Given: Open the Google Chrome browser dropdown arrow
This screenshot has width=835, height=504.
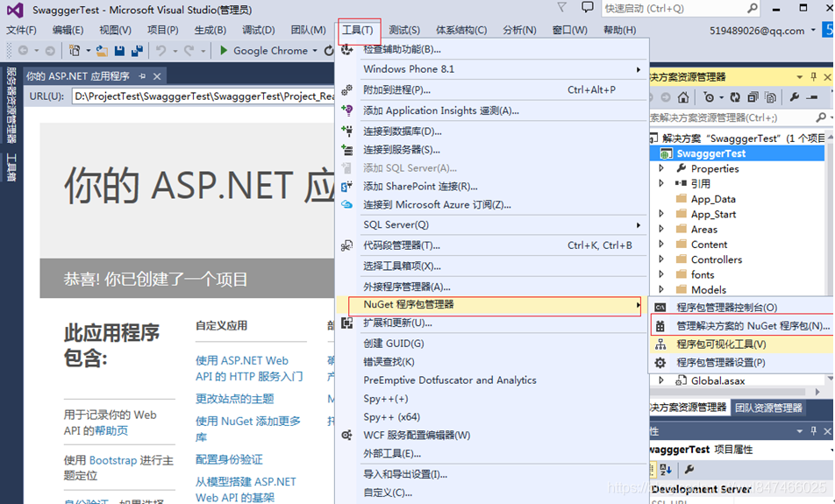Looking at the screenshot, I should click(x=315, y=51).
